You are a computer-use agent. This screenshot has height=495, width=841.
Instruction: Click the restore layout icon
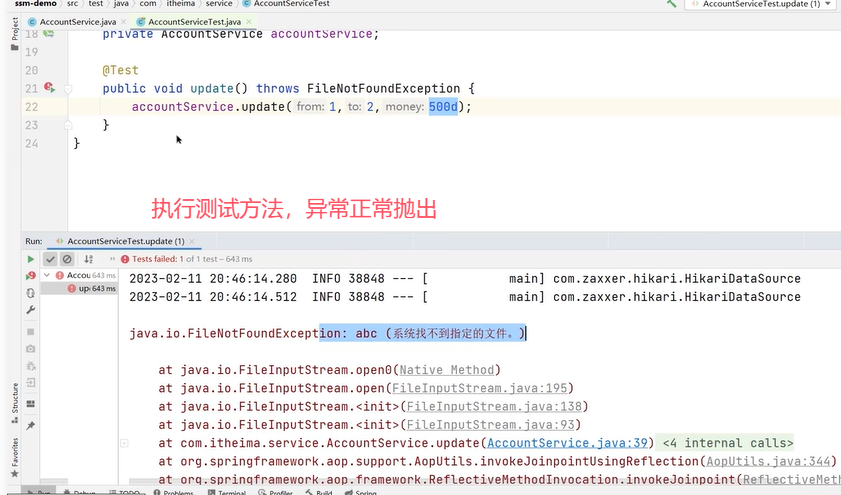(31, 404)
